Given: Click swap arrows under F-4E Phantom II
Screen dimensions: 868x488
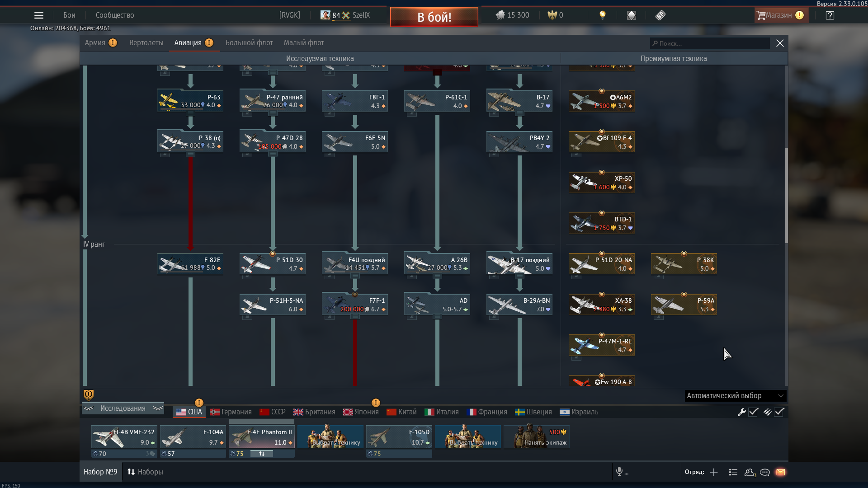Looking at the screenshot, I should pos(262,454).
